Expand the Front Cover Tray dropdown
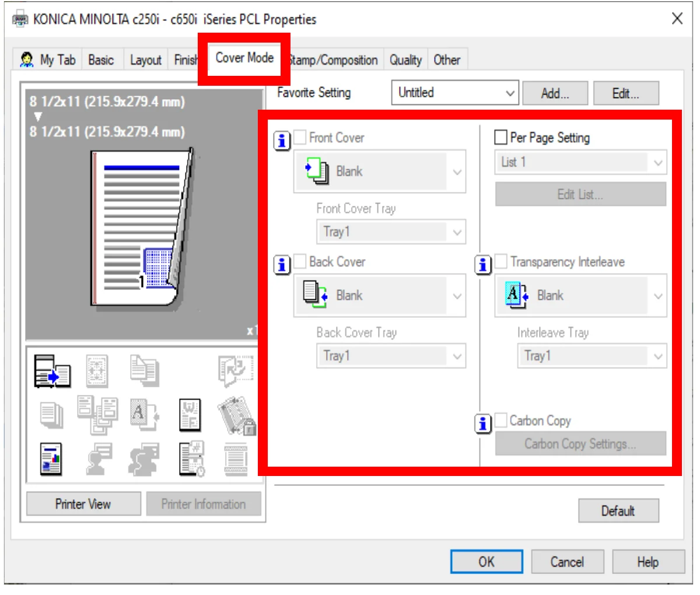 pyautogui.click(x=391, y=232)
